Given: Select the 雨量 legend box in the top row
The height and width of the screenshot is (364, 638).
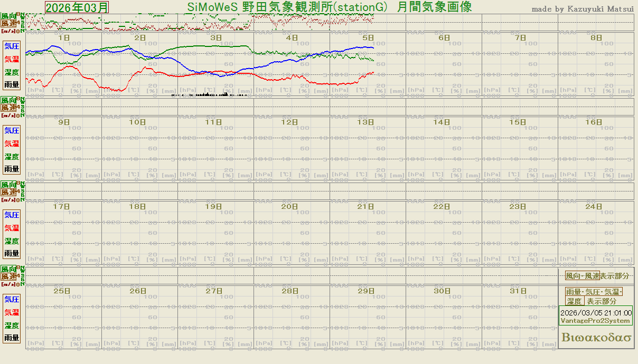Looking at the screenshot, I should pos(12,84).
